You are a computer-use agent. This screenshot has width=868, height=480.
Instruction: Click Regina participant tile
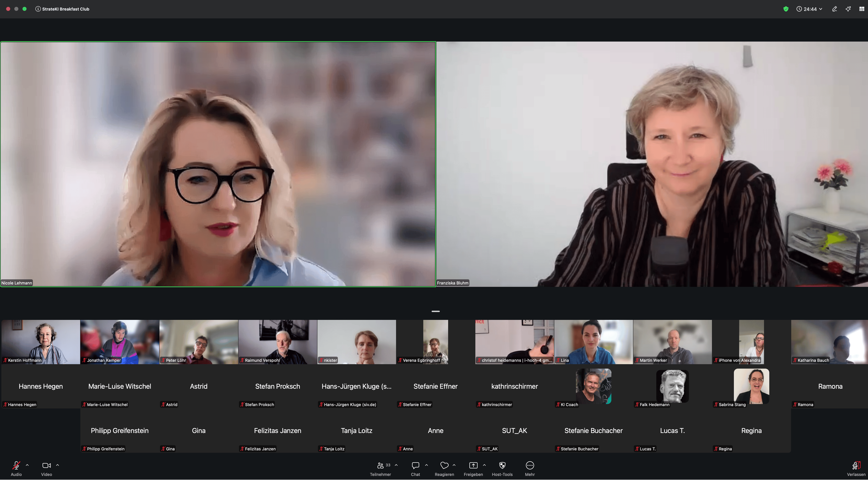click(751, 431)
